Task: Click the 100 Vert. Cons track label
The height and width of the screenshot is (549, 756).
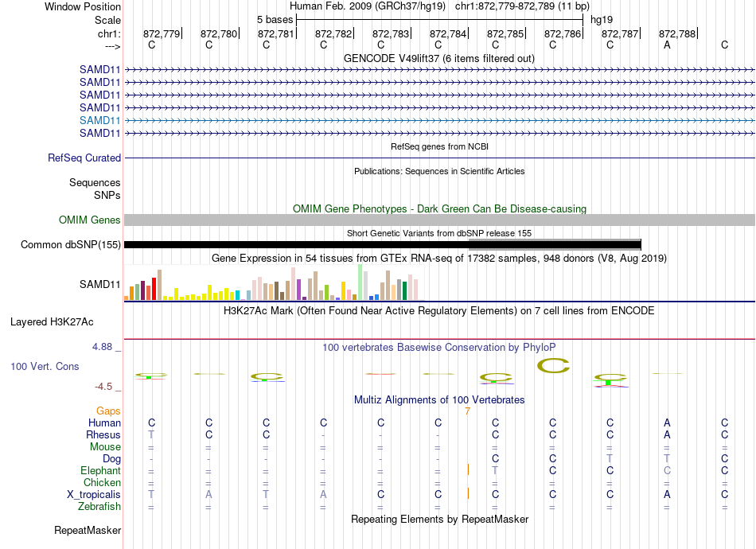Action: (x=45, y=366)
